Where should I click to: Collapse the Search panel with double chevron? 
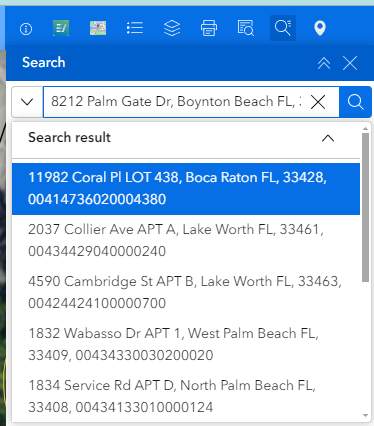[324, 63]
